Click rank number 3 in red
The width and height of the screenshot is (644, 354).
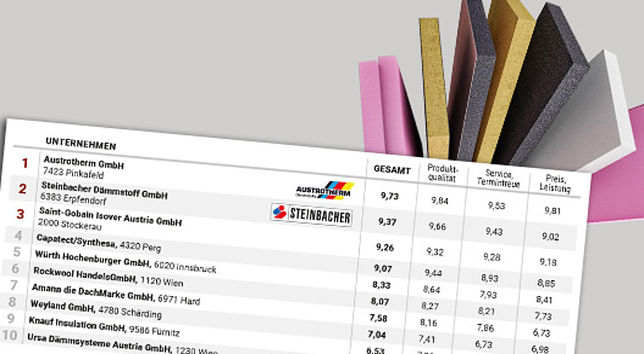pyautogui.click(x=20, y=214)
